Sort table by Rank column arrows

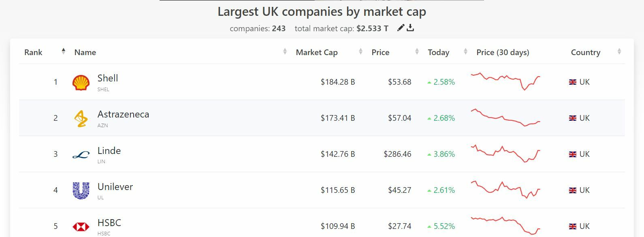click(63, 51)
